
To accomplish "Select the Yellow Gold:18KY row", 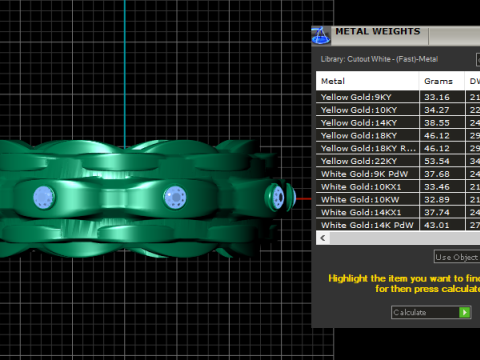I will (398, 135).
